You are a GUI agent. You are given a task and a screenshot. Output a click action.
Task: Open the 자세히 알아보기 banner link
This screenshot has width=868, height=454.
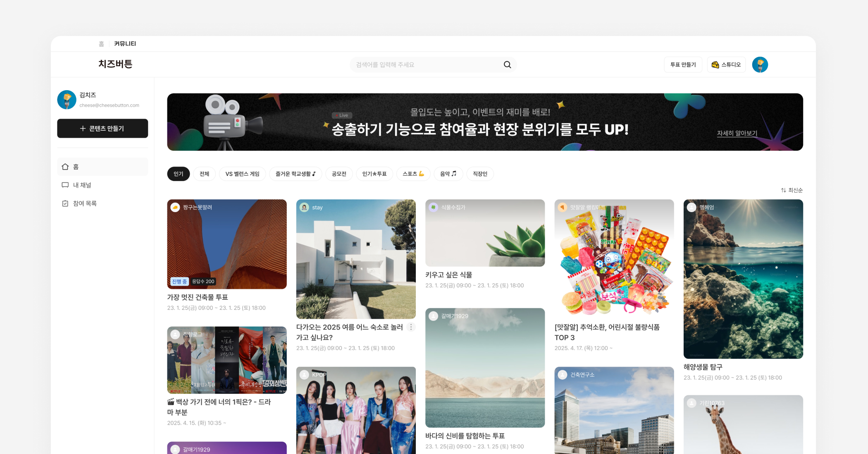pyautogui.click(x=737, y=133)
